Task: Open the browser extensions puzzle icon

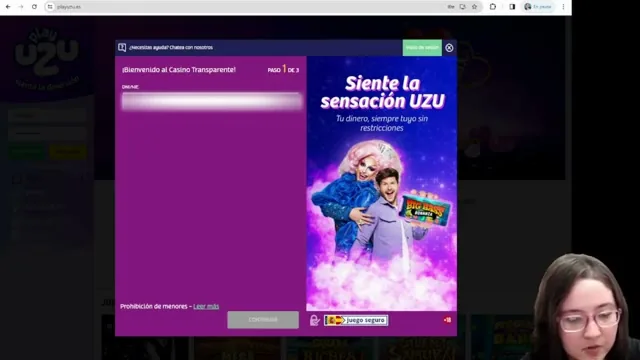Action: click(493, 7)
